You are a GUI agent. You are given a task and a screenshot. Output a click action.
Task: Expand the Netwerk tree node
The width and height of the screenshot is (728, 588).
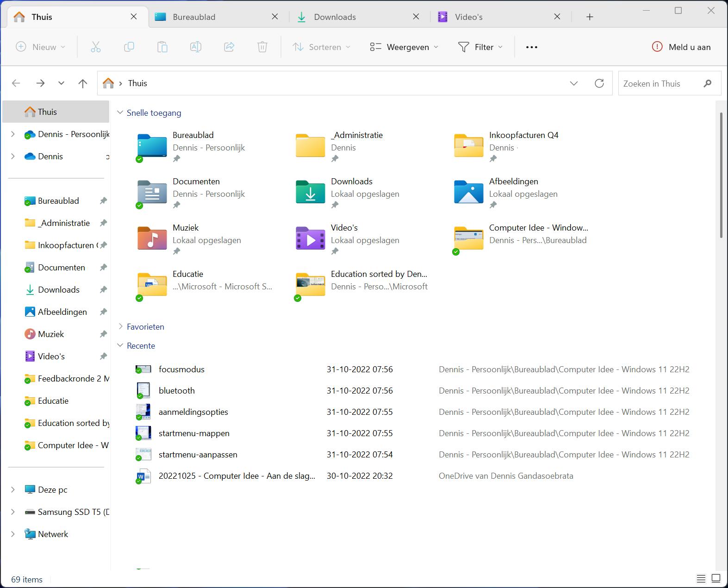pyautogui.click(x=13, y=534)
